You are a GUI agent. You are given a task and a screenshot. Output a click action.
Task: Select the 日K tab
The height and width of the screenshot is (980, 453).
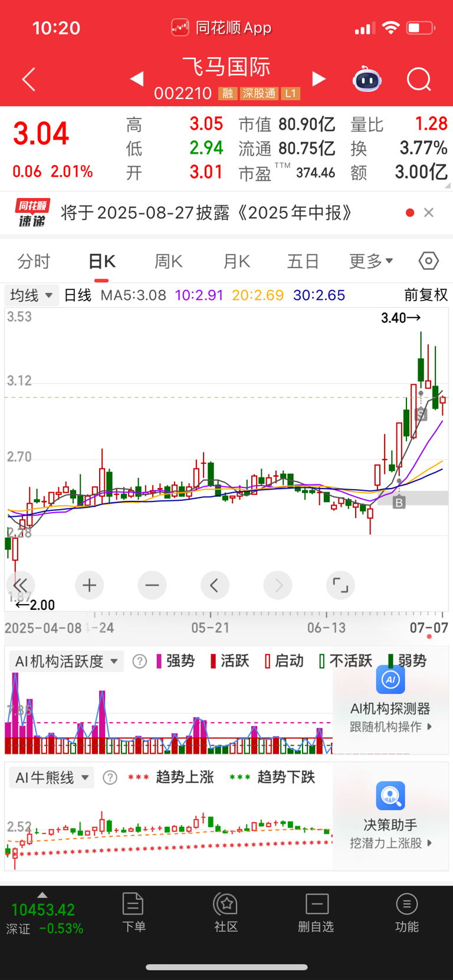[x=101, y=261]
